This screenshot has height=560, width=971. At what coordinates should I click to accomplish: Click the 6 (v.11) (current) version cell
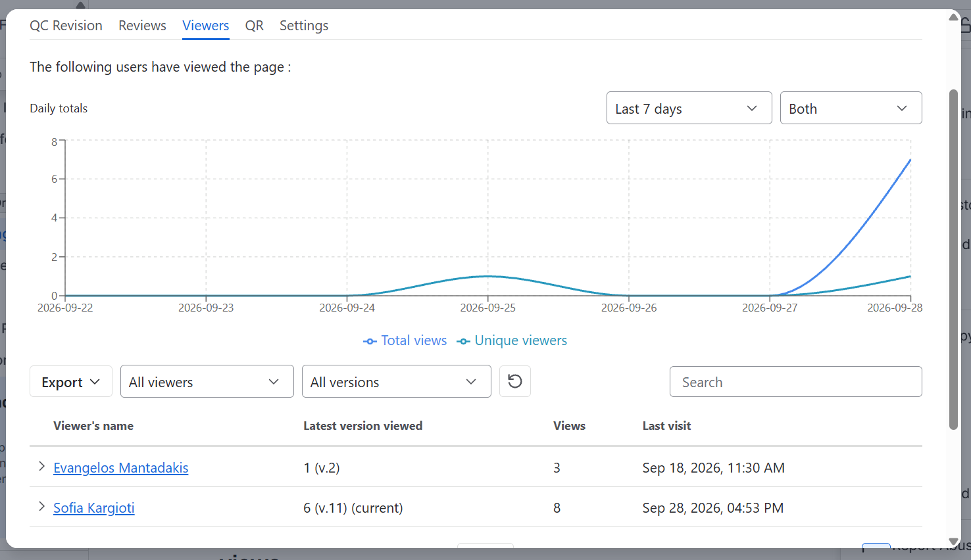coord(353,508)
